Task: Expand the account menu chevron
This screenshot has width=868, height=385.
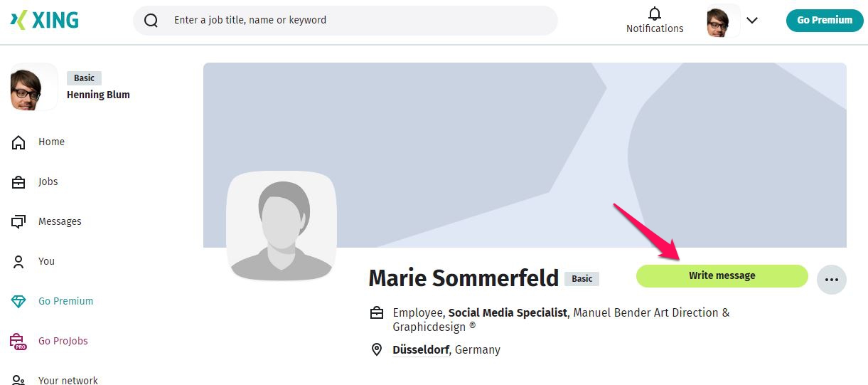Action: (752, 21)
